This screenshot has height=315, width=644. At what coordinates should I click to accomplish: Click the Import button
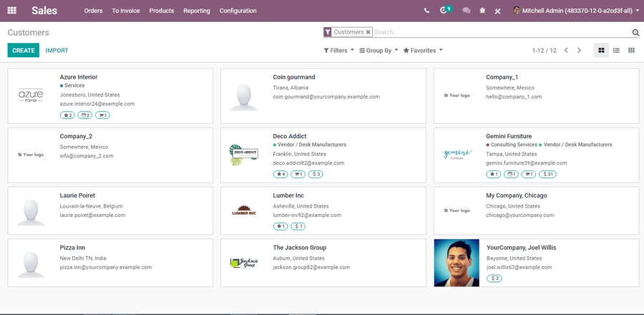pyautogui.click(x=57, y=51)
